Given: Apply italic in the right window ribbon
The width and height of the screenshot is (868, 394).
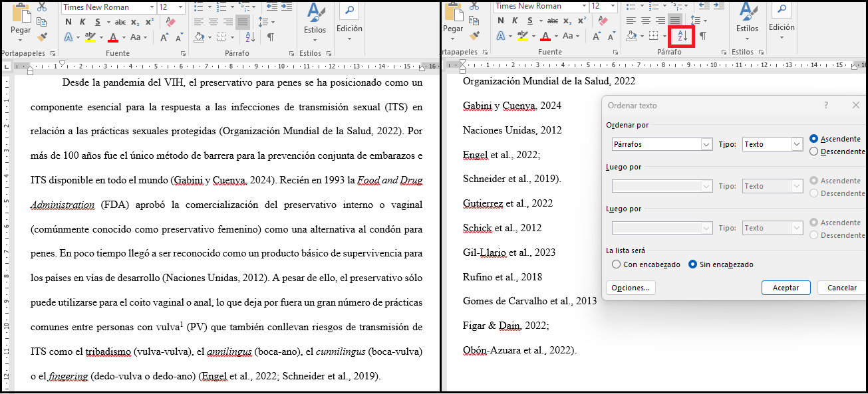Looking at the screenshot, I should tap(515, 21).
